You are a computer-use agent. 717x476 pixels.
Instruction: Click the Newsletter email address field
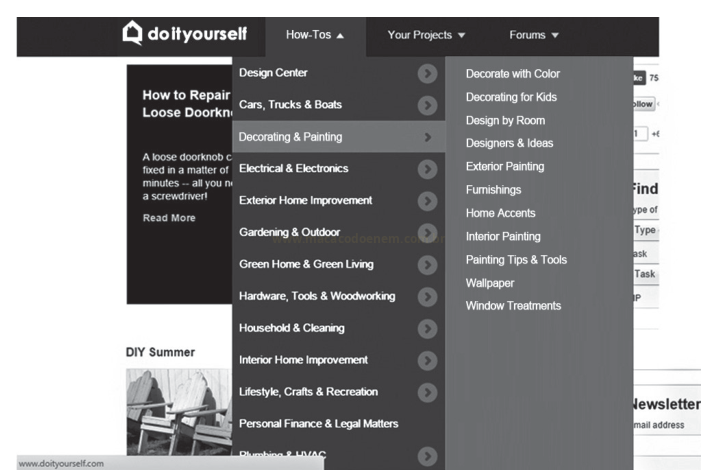click(666, 425)
